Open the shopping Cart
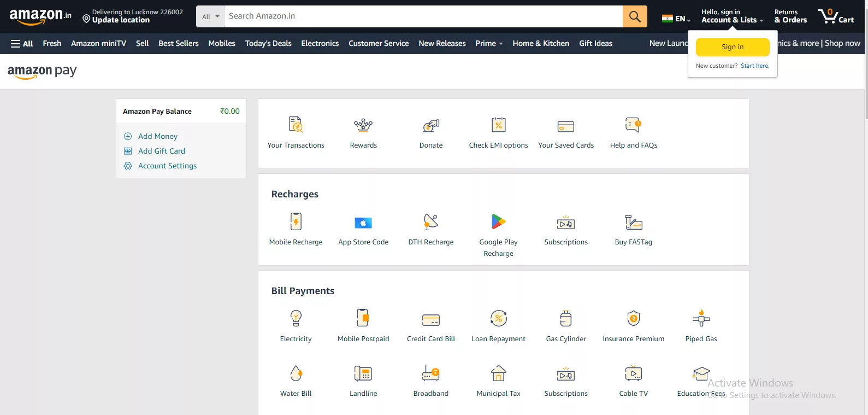This screenshot has width=868, height=415. [x=836, y=16]
